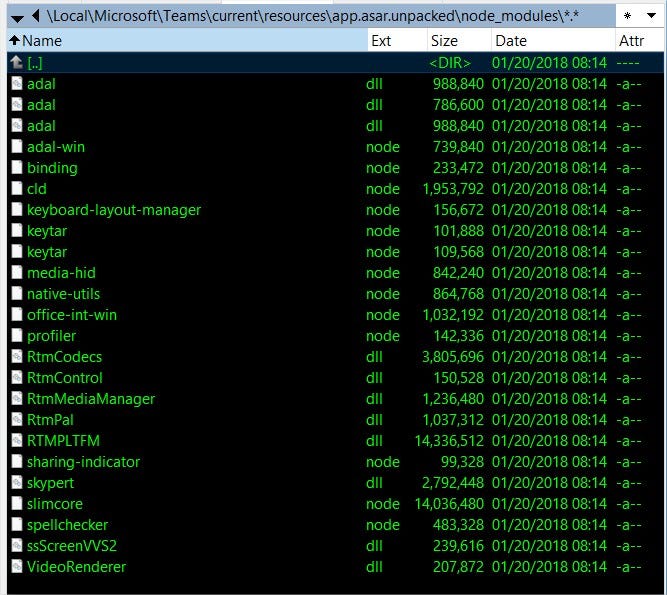Click the dll icon beside RtmPal

17,419
